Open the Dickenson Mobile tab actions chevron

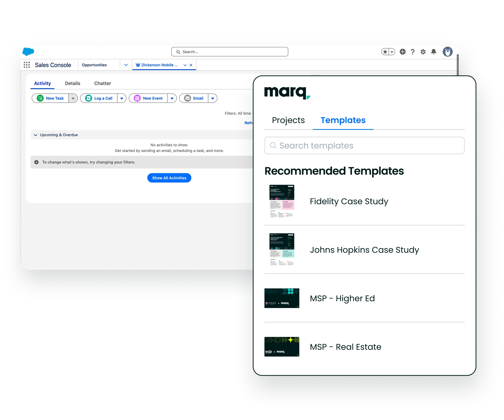(185, 65)
